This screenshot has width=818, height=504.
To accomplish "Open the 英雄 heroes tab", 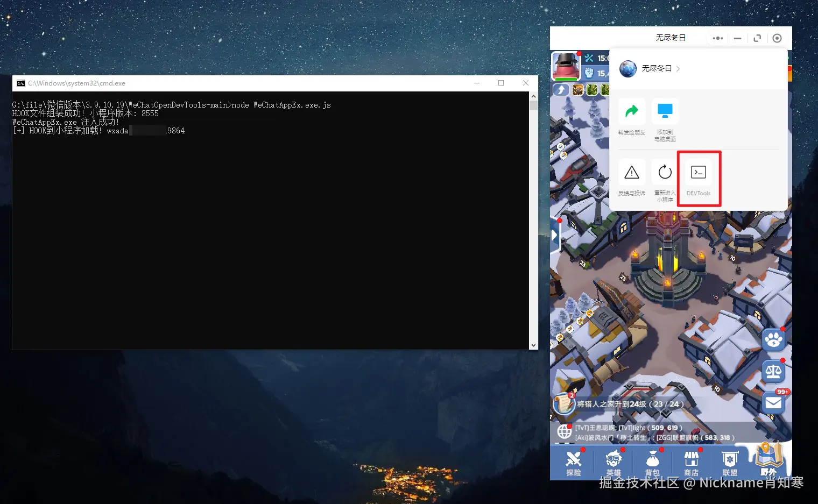I will coord(613,463).
